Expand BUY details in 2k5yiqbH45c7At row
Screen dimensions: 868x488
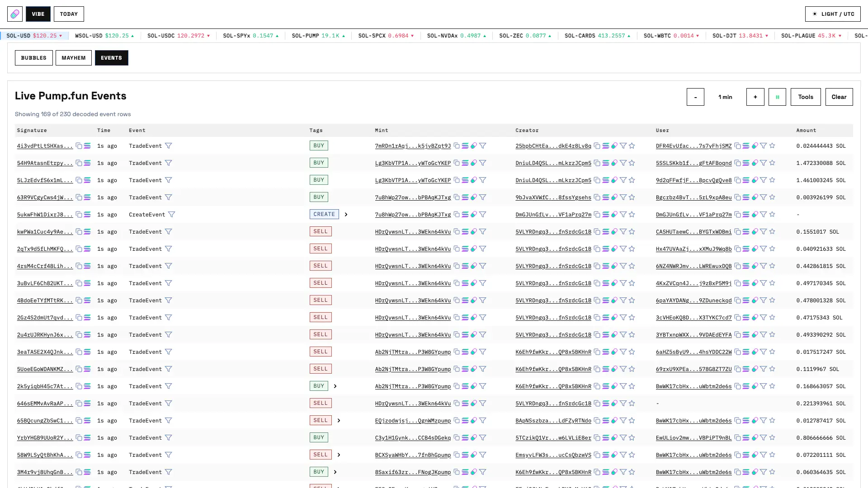tap(335, 386)
